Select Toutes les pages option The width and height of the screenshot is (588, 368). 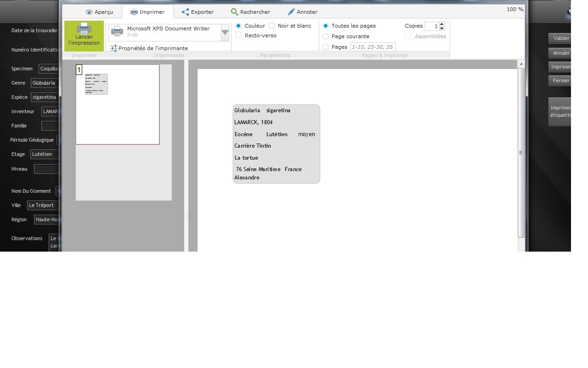point(326,26)
